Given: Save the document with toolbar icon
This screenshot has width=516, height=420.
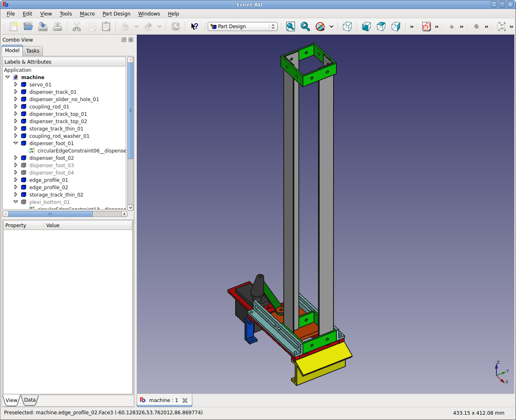Looking at the screenshot, I should click(x=43, y=27).
